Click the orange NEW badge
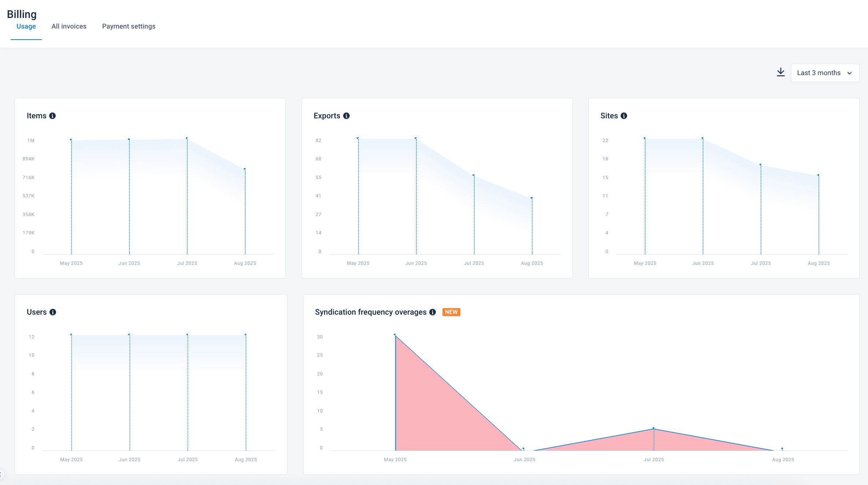The width and height of the screenshot is (868, 485). [x=451, y=312]
